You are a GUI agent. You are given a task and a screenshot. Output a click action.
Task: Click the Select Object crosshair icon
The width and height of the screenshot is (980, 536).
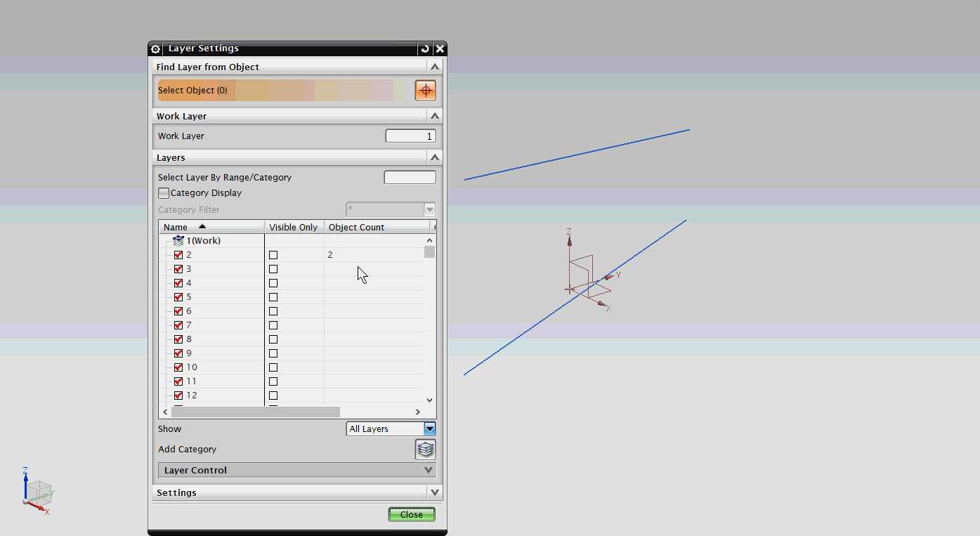(x=425, y=90)
